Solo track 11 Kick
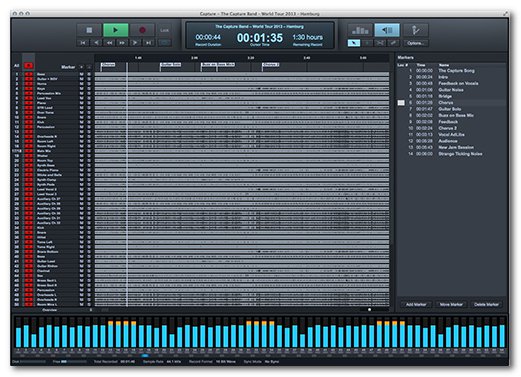The height and width of the screenshot is (377, 521). coord(89,122)
